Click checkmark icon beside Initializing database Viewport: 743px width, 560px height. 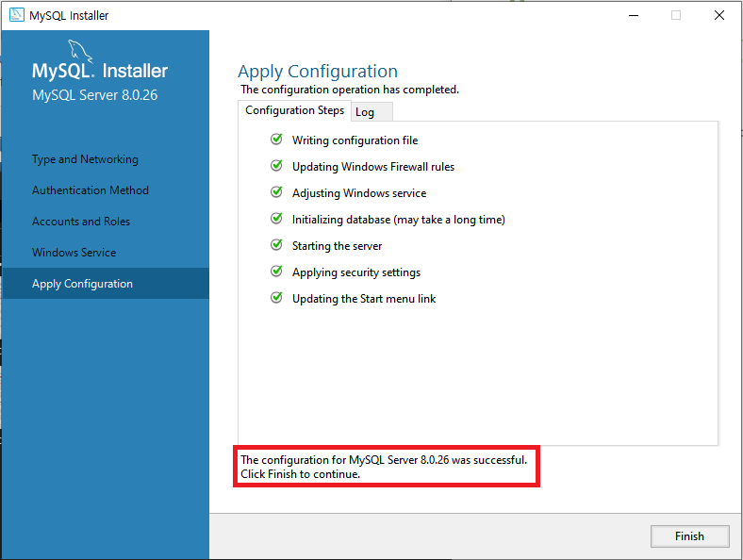[276, 219]
